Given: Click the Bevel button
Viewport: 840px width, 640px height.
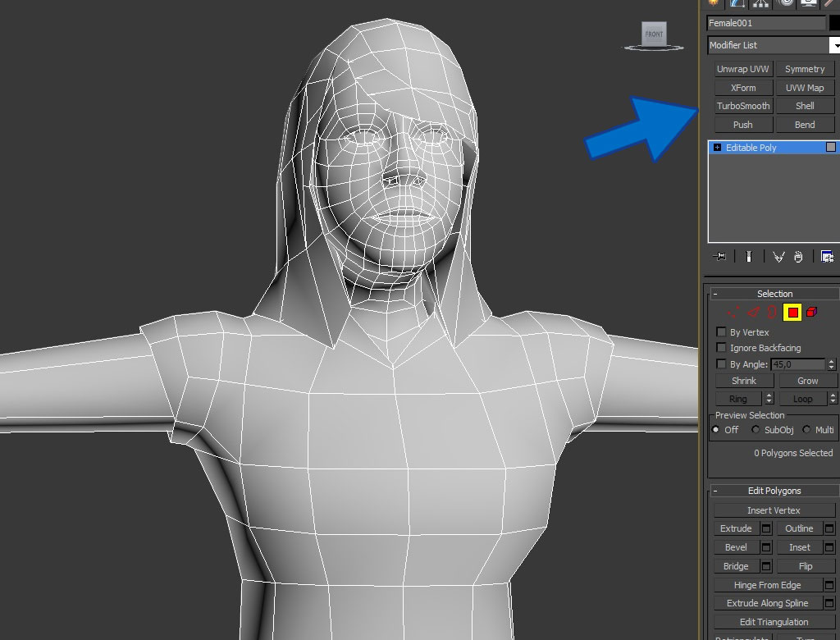Looking at the screenshot, I should tap(736, 547).
